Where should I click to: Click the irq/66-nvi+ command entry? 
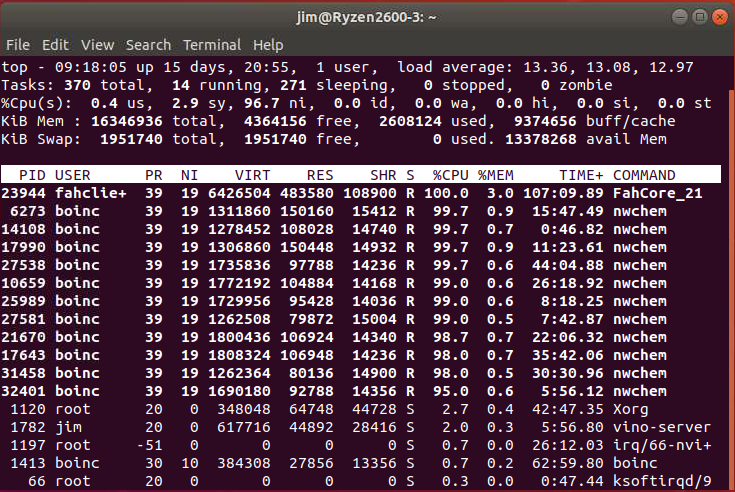(x=662, y=445)
